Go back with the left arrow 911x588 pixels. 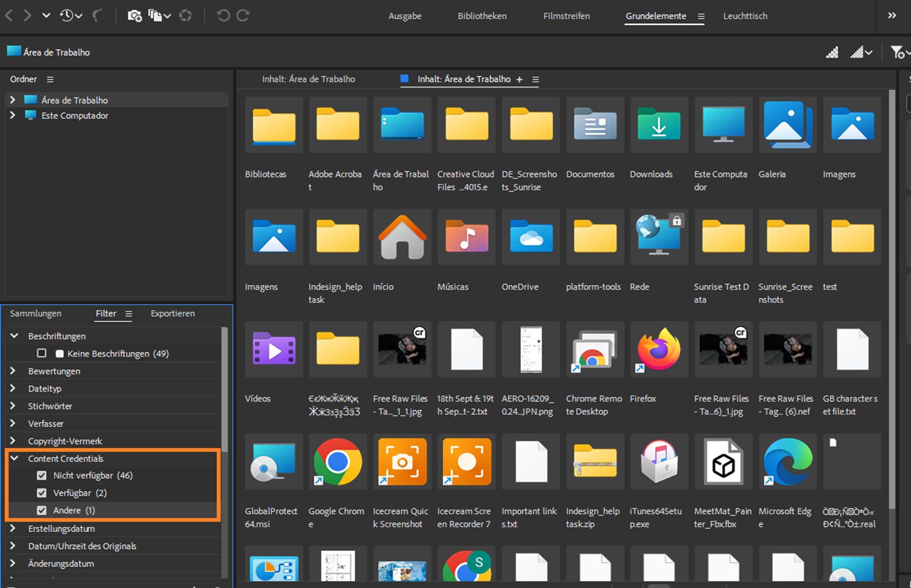click(9, 15)
